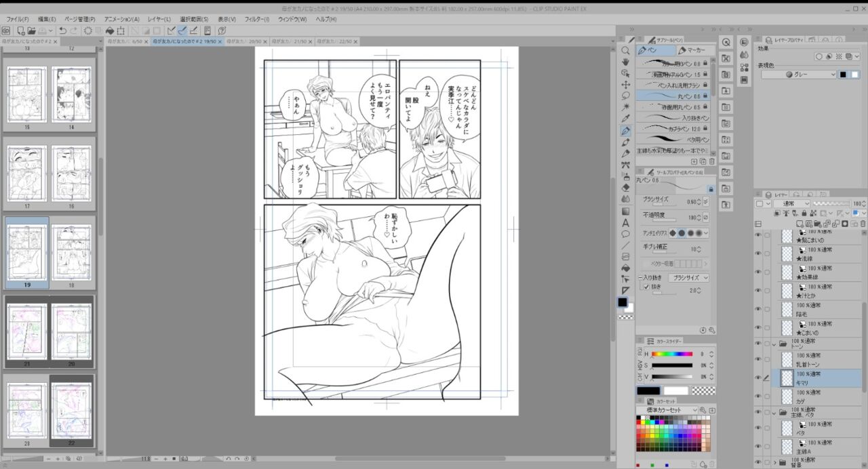Click the smartphone connection icon
Image resolution: width=868 pixels, height=469 pixels.
tap(208, 30)
